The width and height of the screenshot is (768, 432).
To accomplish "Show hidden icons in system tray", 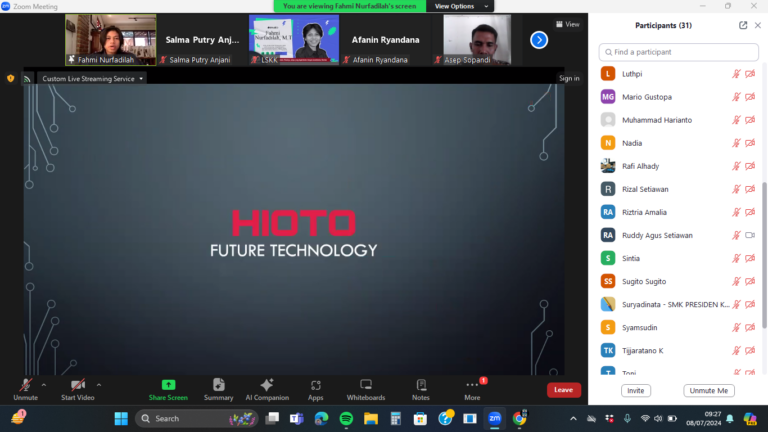I will point(573,418).
